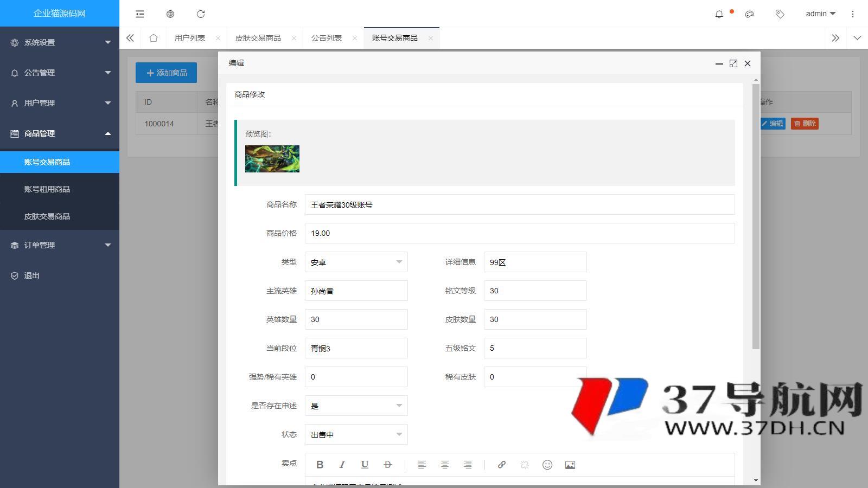Open the theme palette icon
The width and height of the screenshot is (868, 488).
[x=749, y=14]
